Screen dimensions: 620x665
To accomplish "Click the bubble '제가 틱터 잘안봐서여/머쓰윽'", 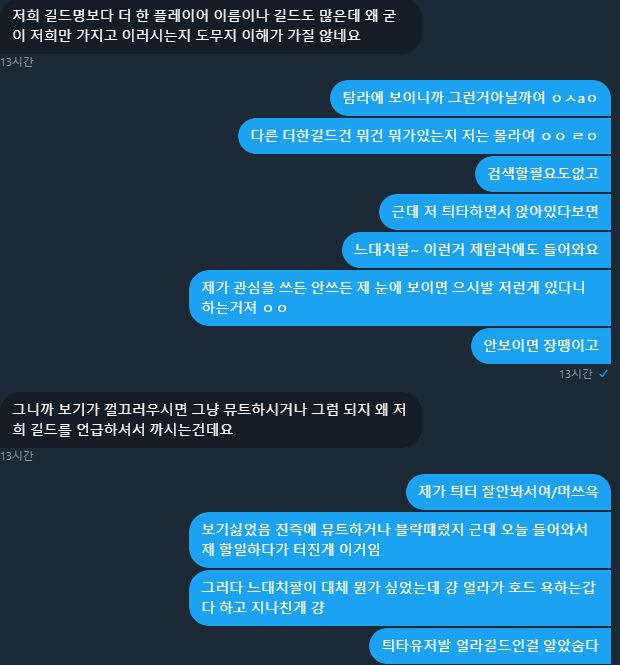I will click(508, 492).
